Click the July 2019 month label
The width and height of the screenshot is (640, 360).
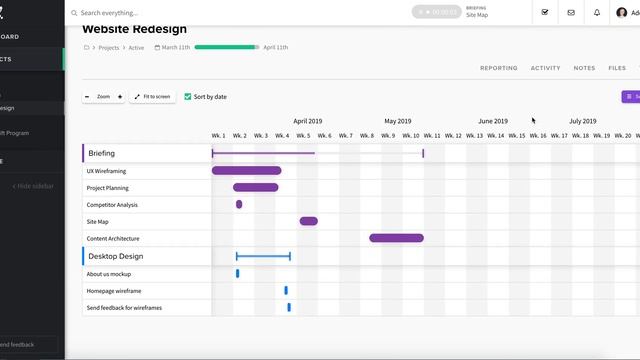pyautogui.click(x=583, y=121)
